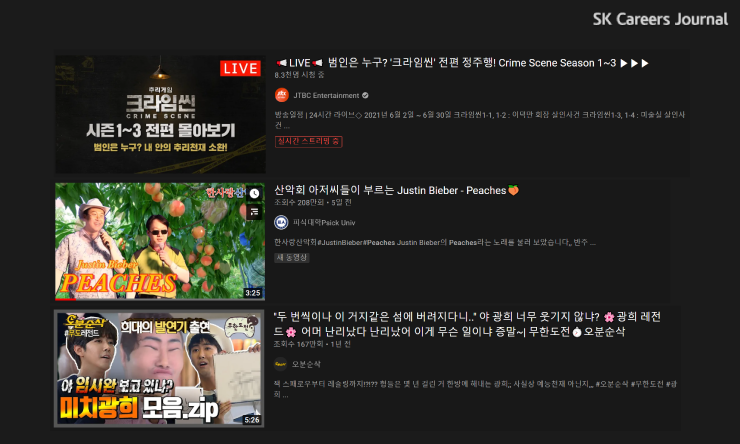Open the 오분순삭 channel avatar icon
Viewport: 740px width, 444px height.
[x=281, y=364]
